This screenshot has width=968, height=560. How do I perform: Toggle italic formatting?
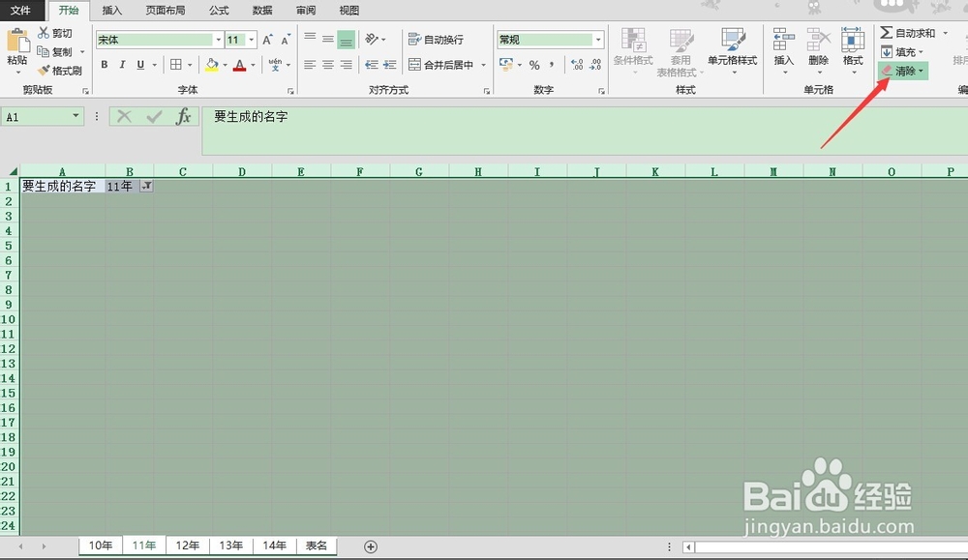pos(122,66)
